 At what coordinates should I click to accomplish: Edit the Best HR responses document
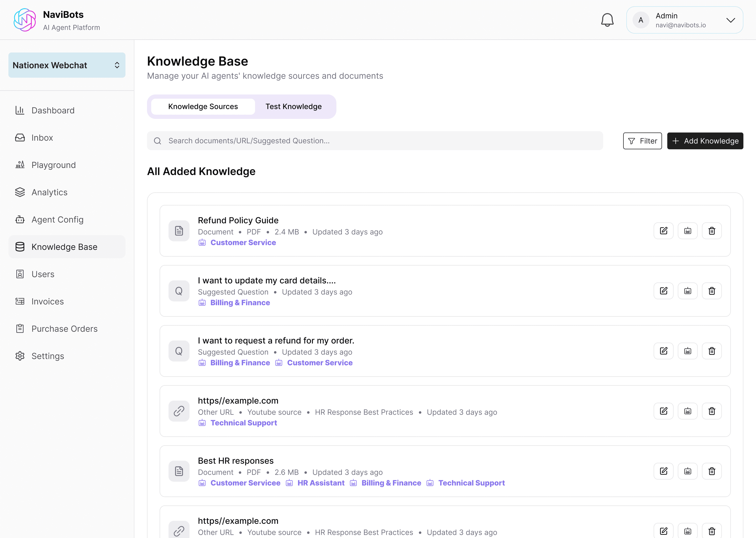point(663,471)
